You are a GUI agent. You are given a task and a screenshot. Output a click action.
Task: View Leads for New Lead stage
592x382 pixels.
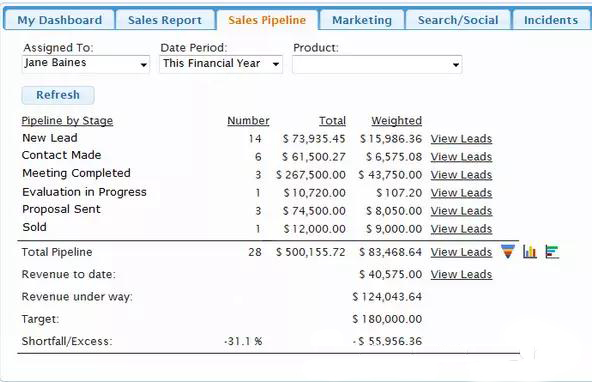[461, 139]
